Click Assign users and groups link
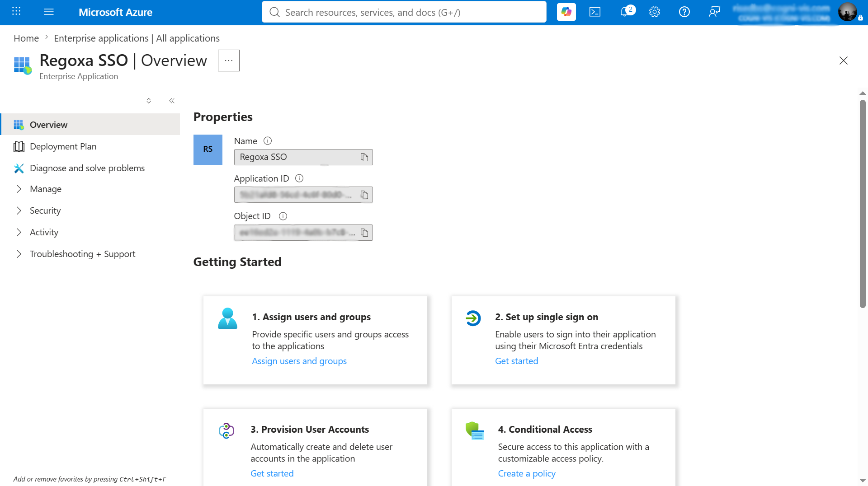 pyautogui.click(x=299, y=361)
